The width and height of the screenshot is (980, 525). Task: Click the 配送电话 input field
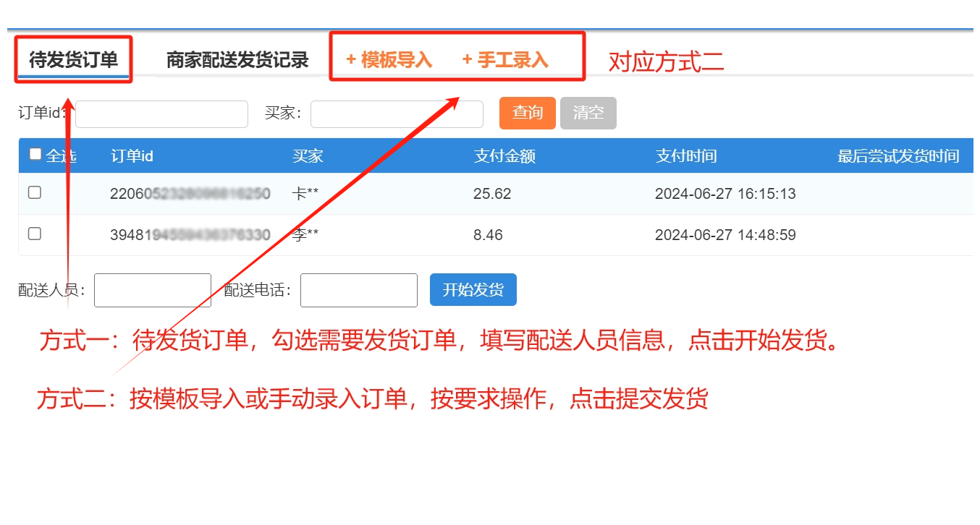tap(359, 290)
